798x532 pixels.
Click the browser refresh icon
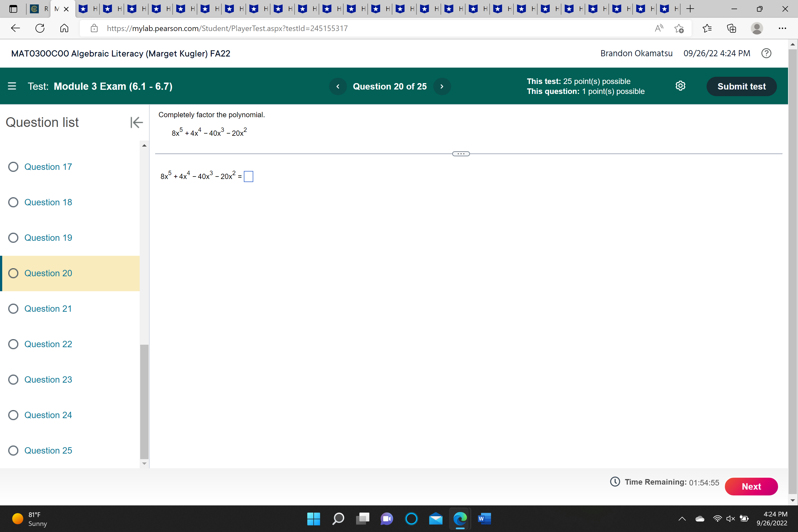click(x=40, y=28)
